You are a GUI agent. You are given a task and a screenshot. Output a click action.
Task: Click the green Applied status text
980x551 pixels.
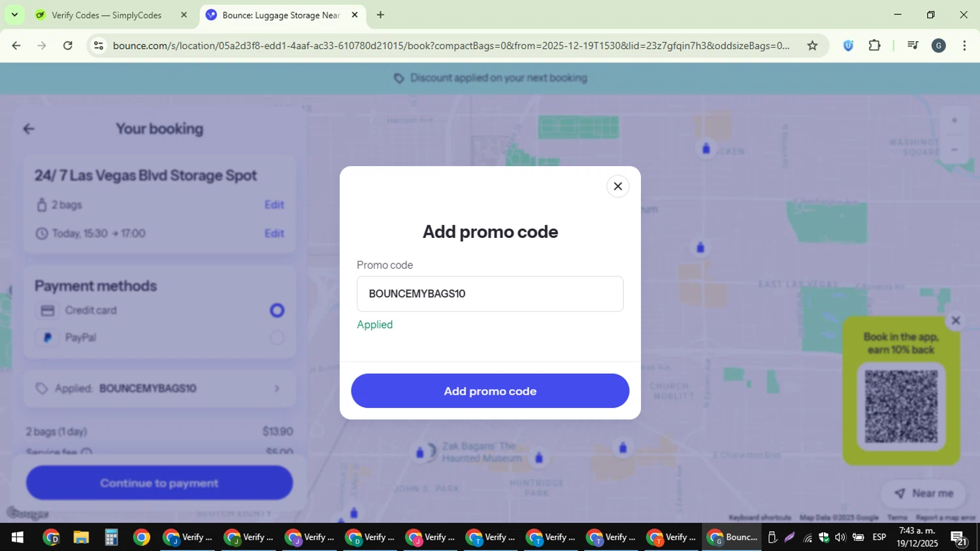(375, 325)
